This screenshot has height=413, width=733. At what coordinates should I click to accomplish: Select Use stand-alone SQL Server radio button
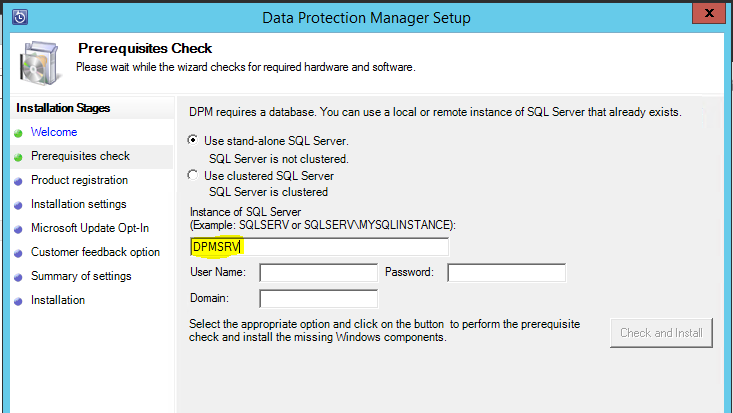click(193, 140)
